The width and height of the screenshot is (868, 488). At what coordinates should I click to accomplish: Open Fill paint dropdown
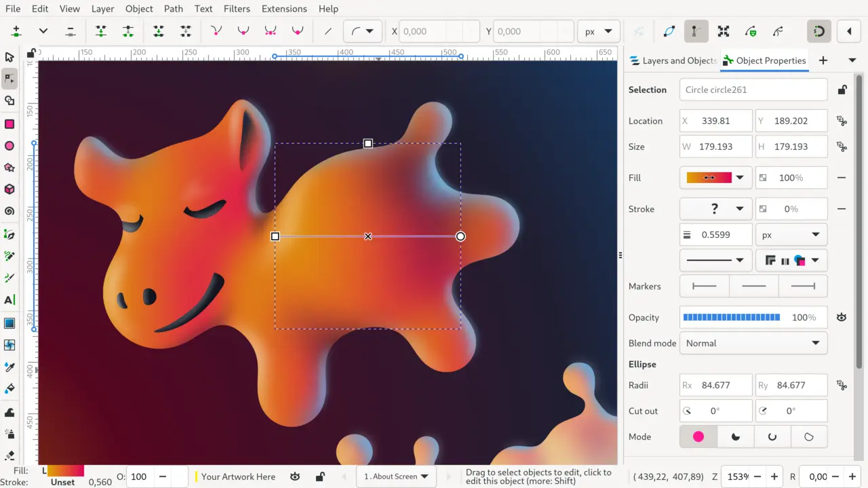click(x=740, y=178)
